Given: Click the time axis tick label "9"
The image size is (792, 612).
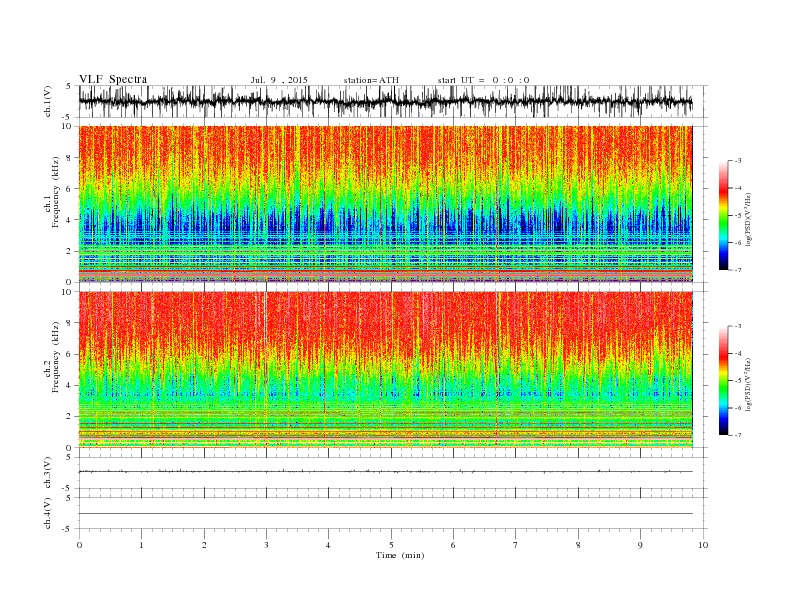Looking at the screenshot, I should (x=640, y=545).
